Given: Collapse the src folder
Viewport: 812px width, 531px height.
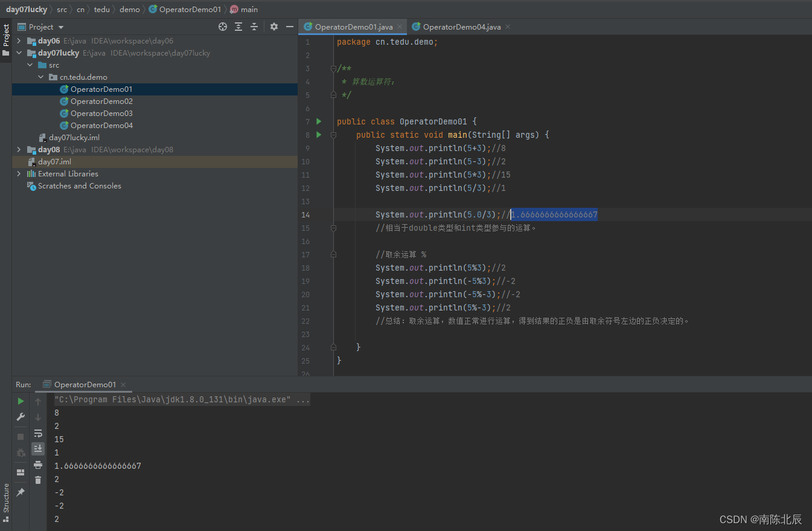Looking at the screenshot, I should pyautogui.click(x=30, y=65).
